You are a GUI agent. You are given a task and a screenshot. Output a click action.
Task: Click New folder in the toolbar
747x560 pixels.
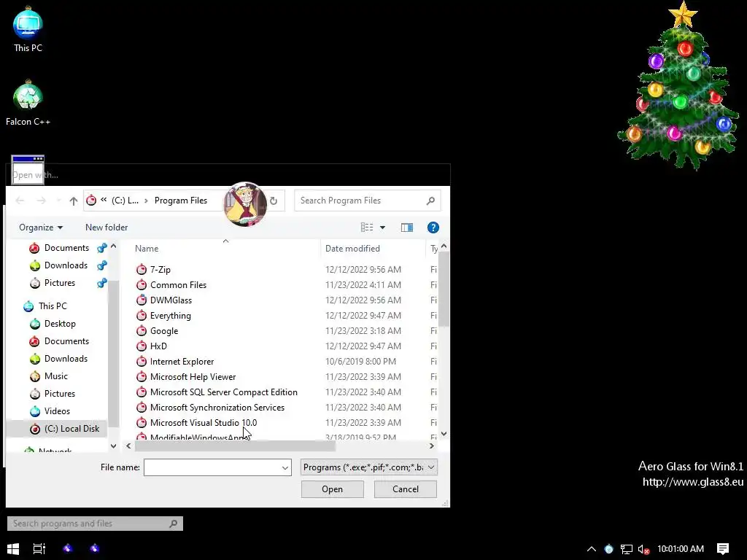[107, 227]
